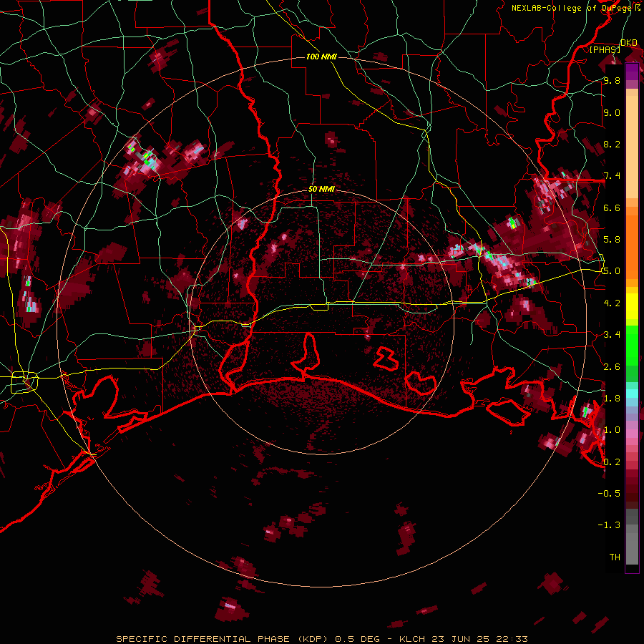Viewport: 644px width, 644px height.
Task: Pick the purple swatch atop the color bar
Action: [632, 72]
